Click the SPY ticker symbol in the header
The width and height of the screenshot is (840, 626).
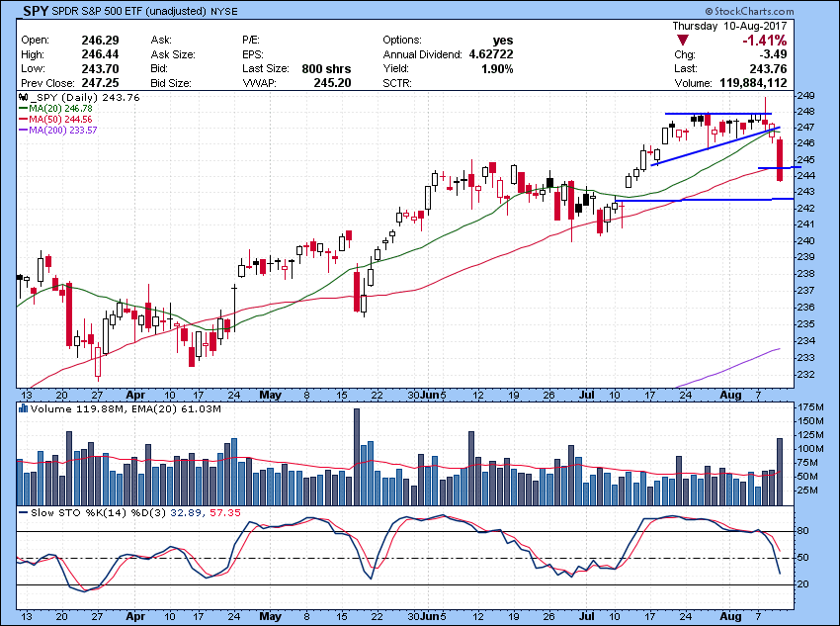(36, 11)
